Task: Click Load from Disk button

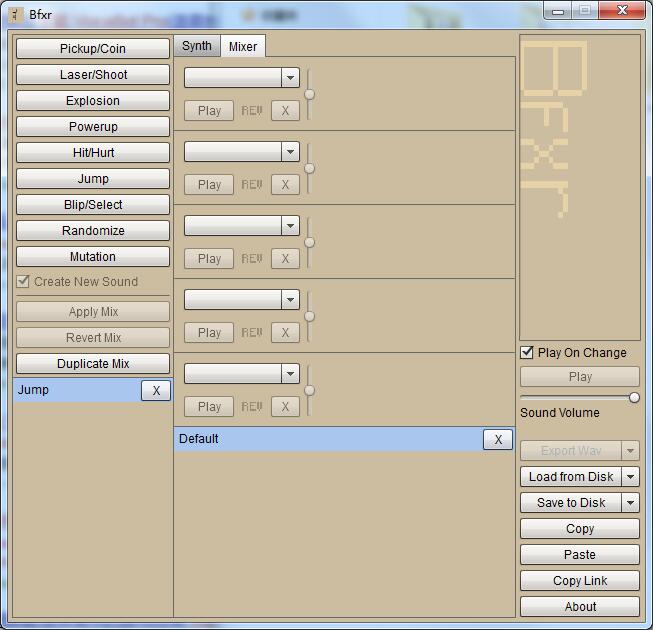Action: click(x=571, y=476)
